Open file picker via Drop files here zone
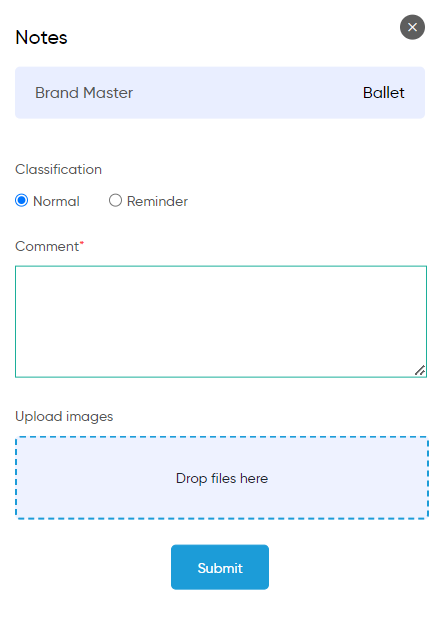The width and height of the screenshot is (443, 617). coord(222,478)
